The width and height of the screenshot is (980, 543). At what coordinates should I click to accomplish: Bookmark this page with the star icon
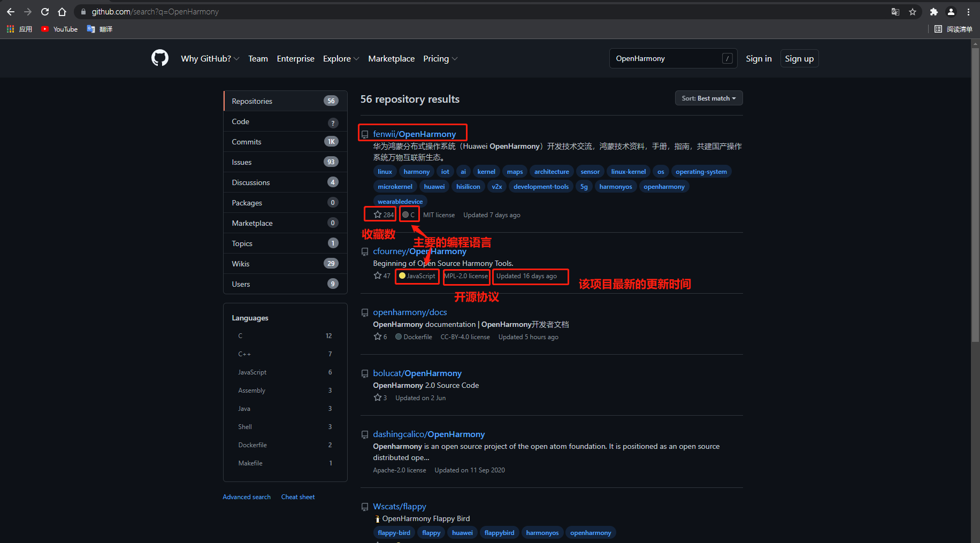(x=913, y=12)
